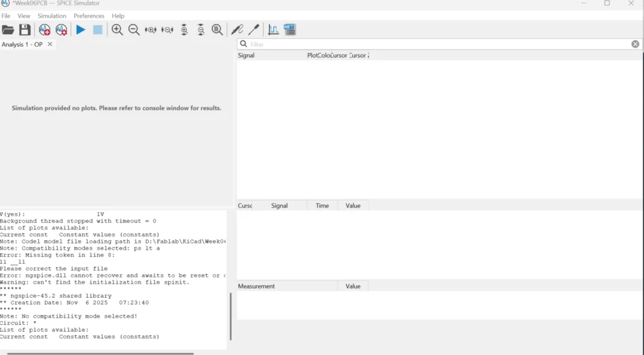The height and width of the screenshot is (355, 644).
Task: Select the Analysis 1 - OP tab
Action: click(x=22, y=44)
